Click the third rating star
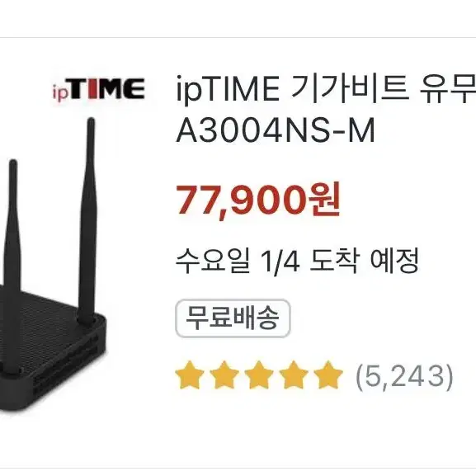Viewport: 476px width, 476px height. click(259, 375)
